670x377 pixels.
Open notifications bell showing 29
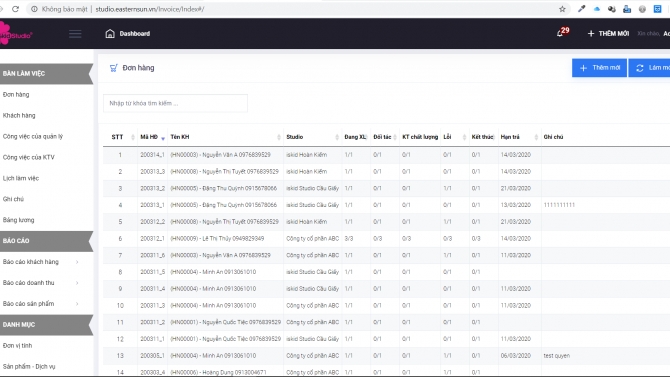tap(562, 32)
